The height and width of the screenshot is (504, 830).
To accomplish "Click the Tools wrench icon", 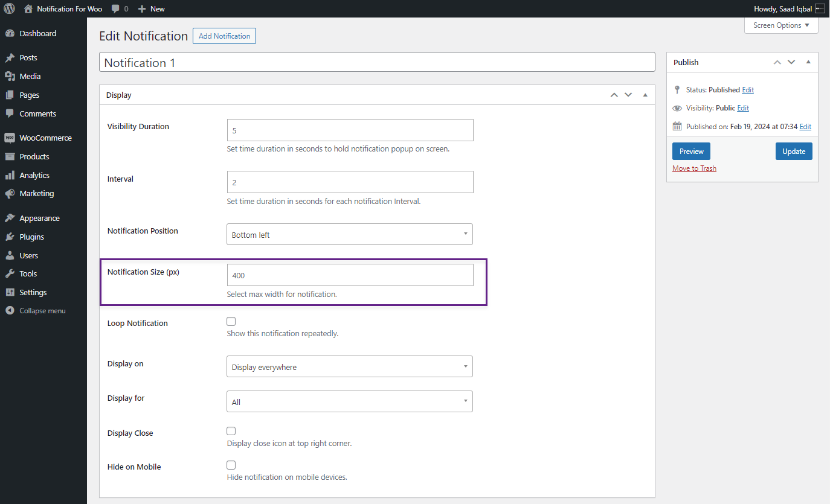I will pyautogui.click(x=10, y=274).
